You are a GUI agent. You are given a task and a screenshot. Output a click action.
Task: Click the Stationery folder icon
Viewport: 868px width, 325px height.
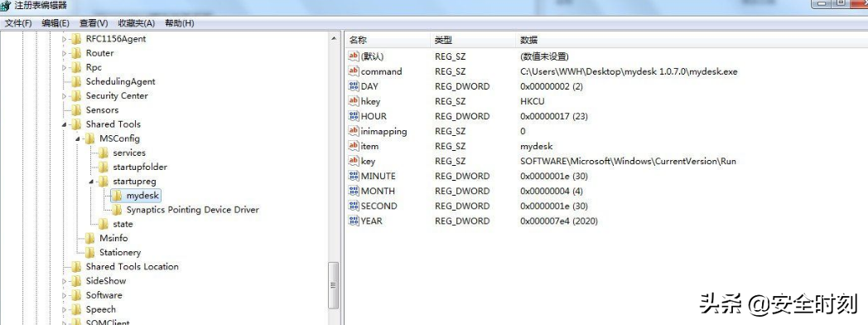(x=89, y=253)
